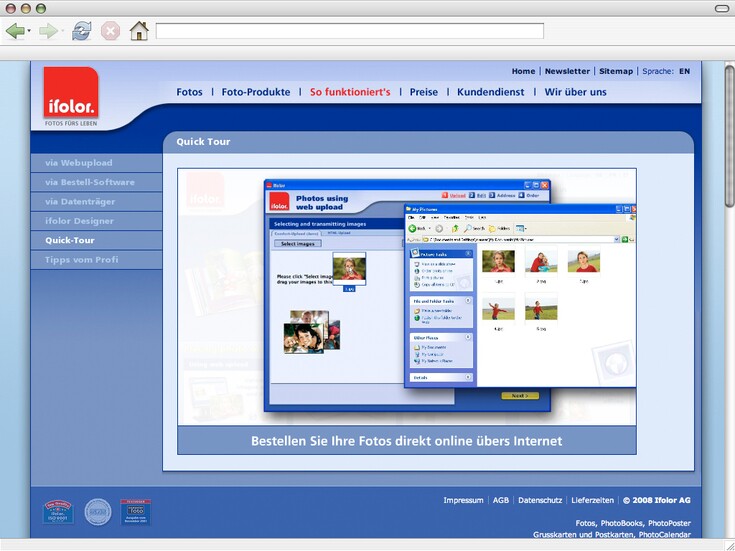The image size is (735, 551).
Task: Select Quick-Tour in the sidebar
Action: 97,240
